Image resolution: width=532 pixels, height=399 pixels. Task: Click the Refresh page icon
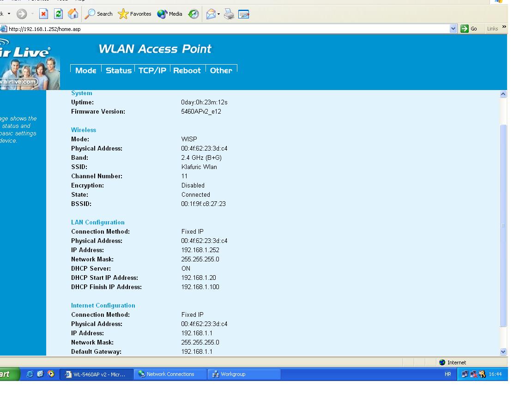click(58, 14)
